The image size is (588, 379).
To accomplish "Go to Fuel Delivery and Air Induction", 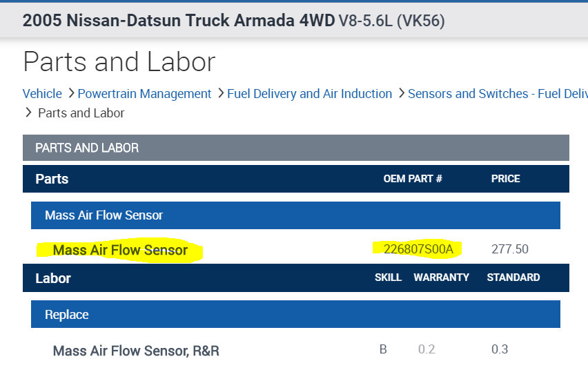I will click(x=309, y=93).
